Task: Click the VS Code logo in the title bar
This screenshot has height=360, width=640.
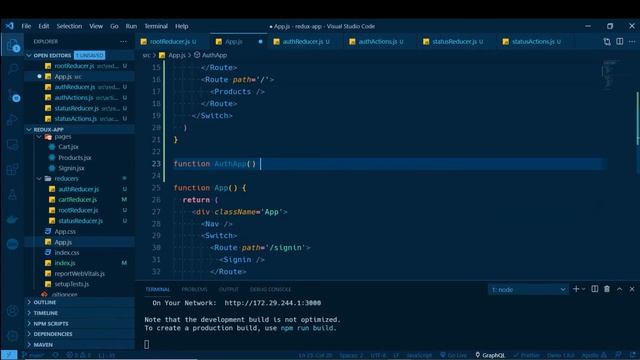Action: tap(9, 26)
